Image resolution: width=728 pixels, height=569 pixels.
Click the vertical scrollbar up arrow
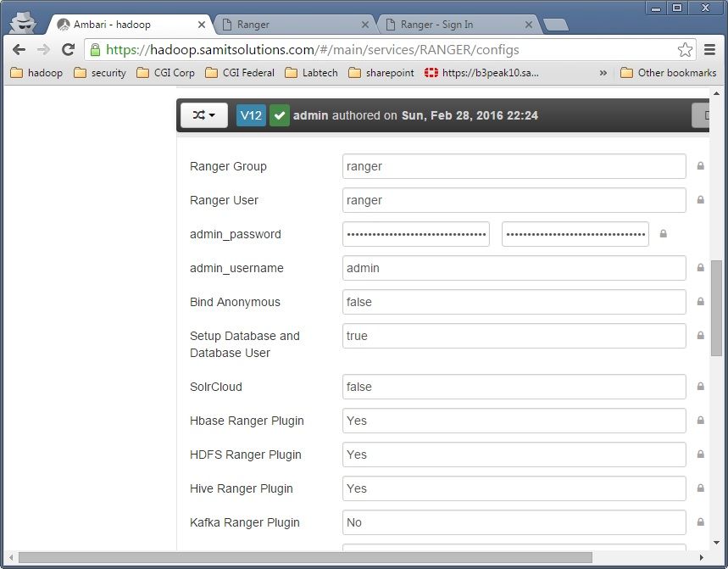pyautogui.click(x=716, y=93)
